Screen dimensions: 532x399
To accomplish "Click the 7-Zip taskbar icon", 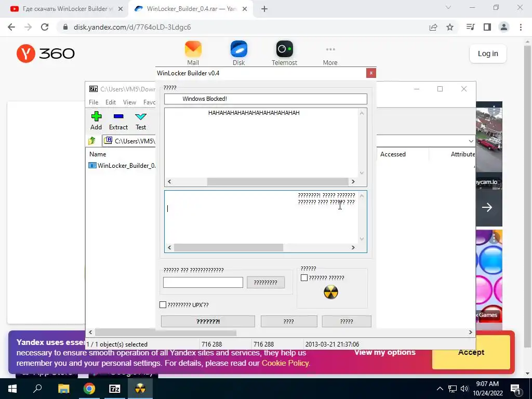I will 115,389.
